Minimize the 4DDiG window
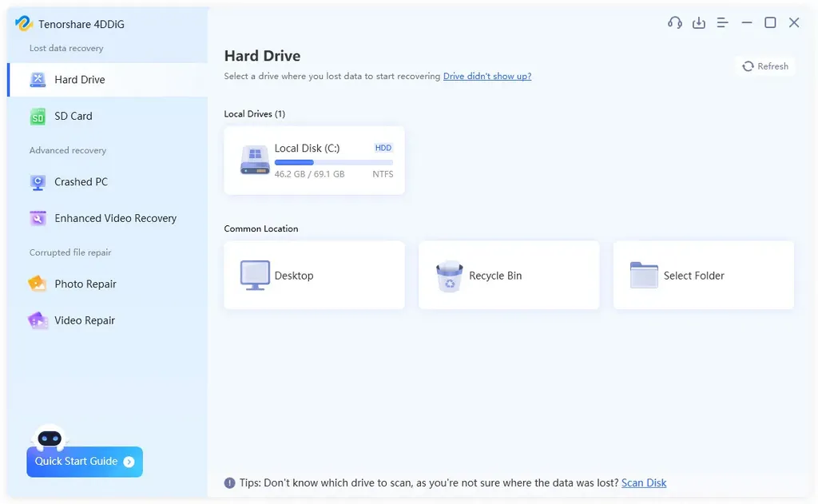 click(747, 23)
